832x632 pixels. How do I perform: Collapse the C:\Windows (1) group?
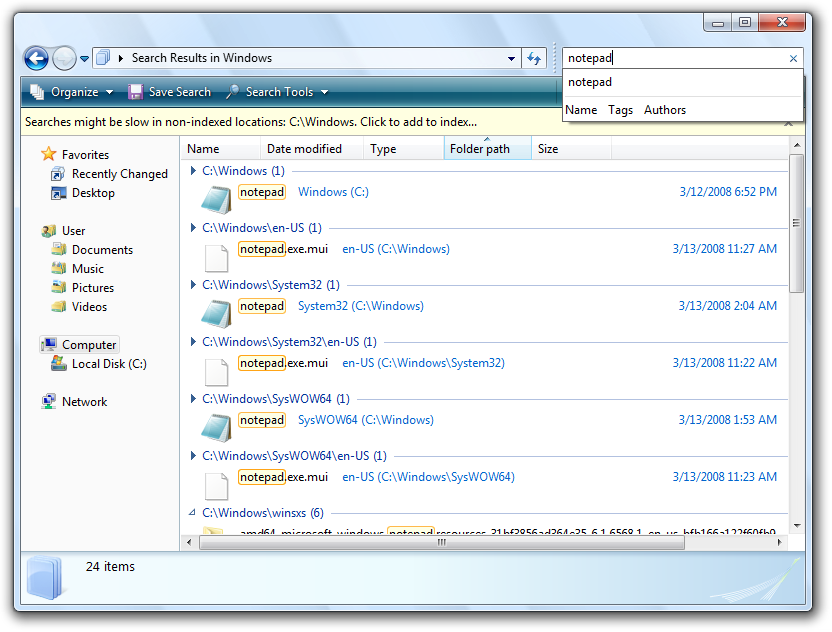[x=193, y=171]
